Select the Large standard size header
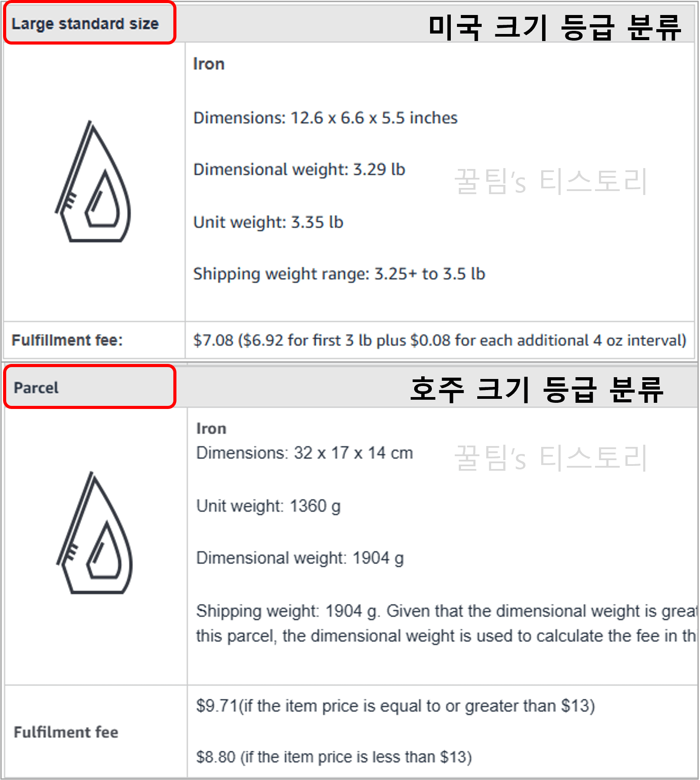The height and width of the screenshot is (780, 700). [85, 24]
